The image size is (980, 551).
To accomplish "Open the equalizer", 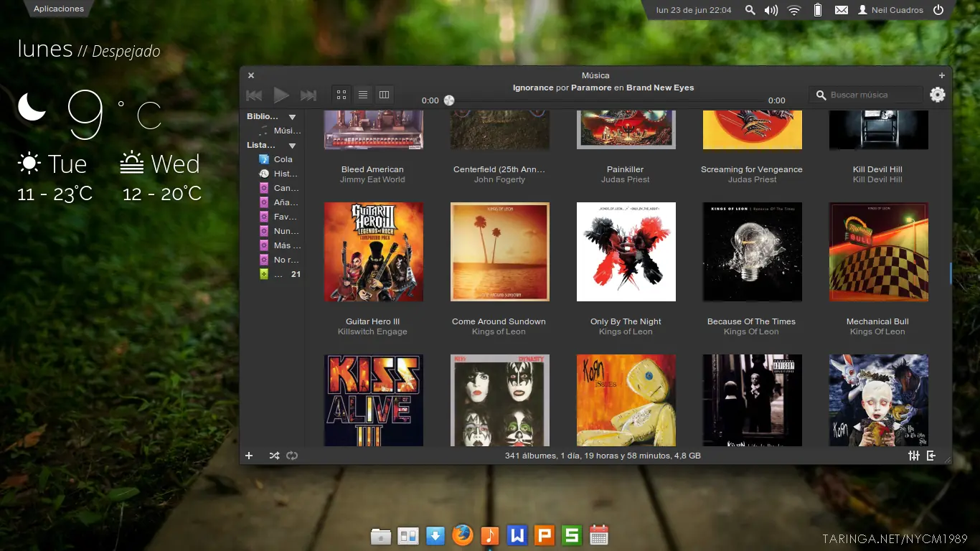I will (914, 456).
